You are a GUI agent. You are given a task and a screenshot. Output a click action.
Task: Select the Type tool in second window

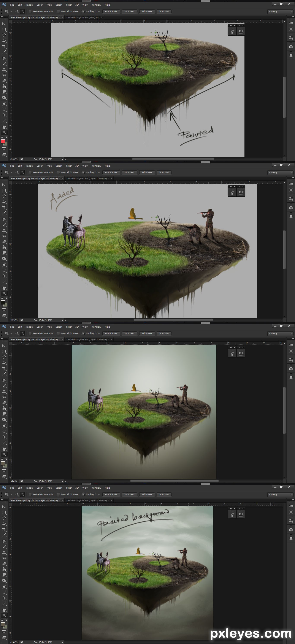pyautogui.click(x=4, y=270)
